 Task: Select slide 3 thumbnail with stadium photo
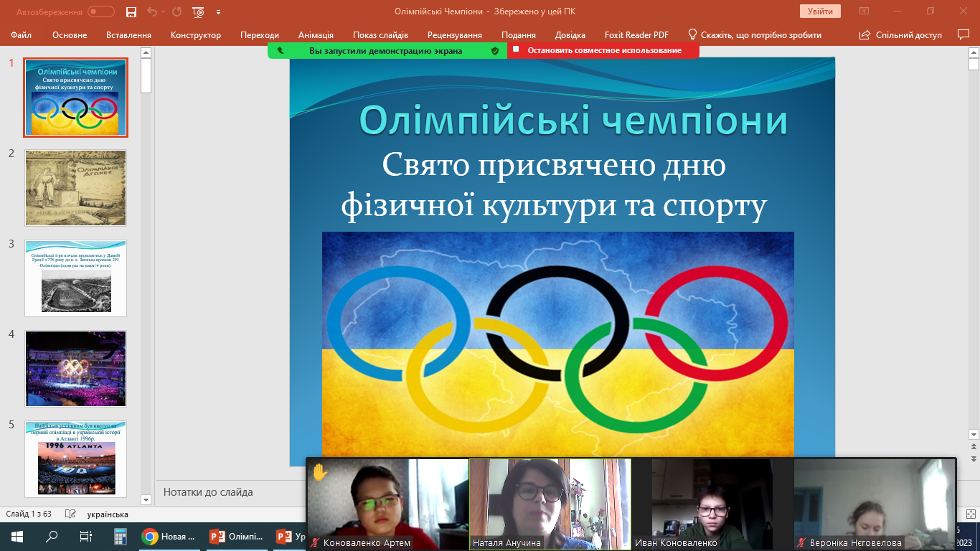click(75, 278)
